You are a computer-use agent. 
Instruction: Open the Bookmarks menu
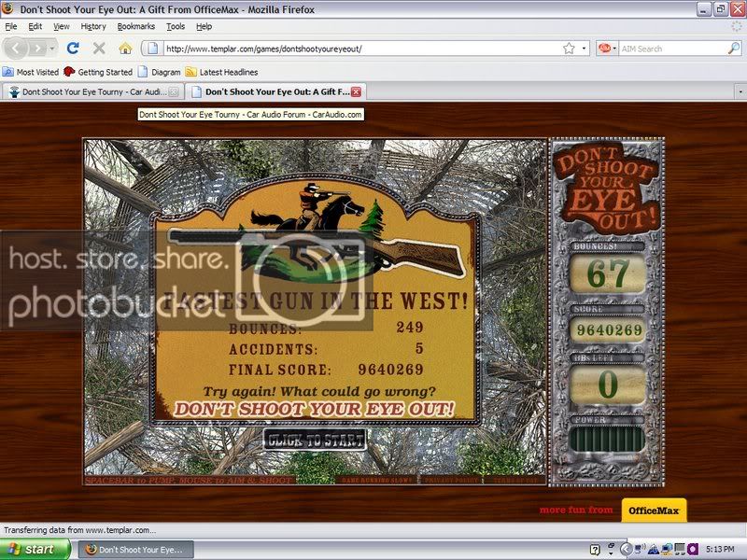pos(136,27)
